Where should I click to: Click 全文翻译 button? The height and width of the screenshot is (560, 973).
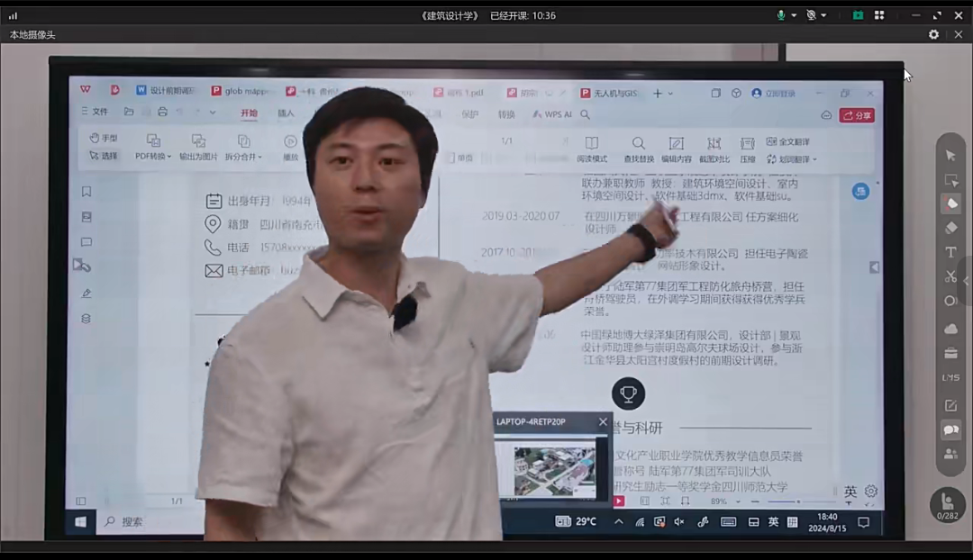pyautogui.click(x=788, y=141)
